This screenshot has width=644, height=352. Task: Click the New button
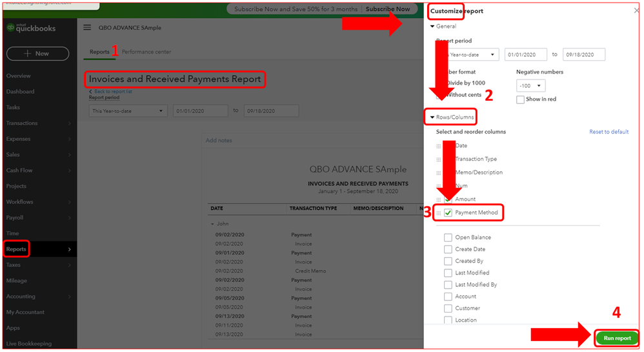[x=37, y=54]
